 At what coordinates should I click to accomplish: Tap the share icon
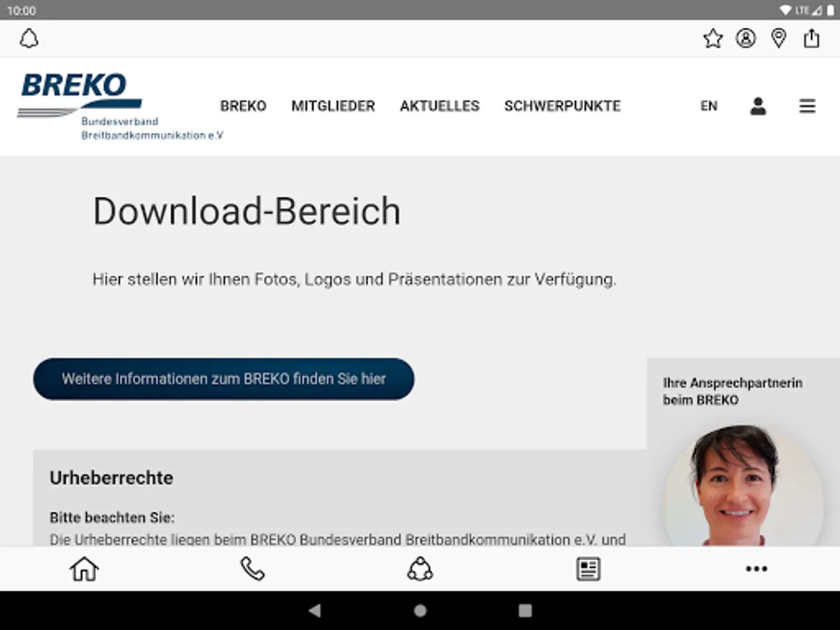(x=811, y=38)
